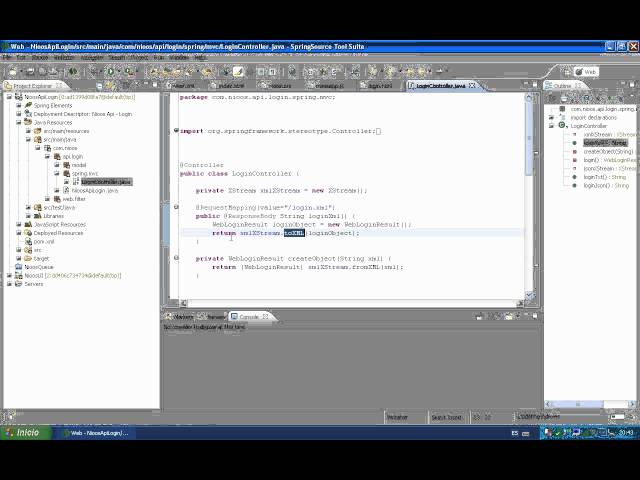The height and width of the screenshot is (480, 640).
Task: Click the Outline horizontal scrollbar thumb
Action: click(578, 404)
